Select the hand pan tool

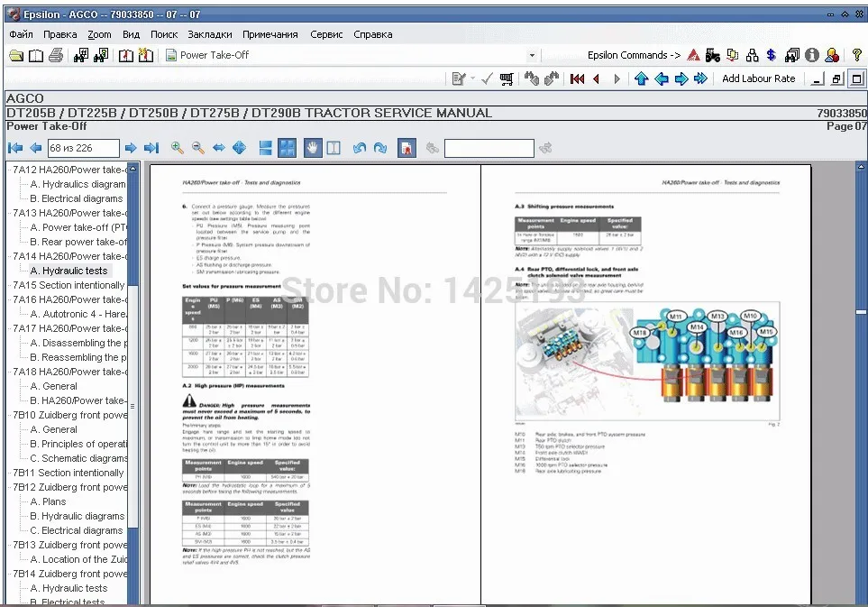point(312,148)
